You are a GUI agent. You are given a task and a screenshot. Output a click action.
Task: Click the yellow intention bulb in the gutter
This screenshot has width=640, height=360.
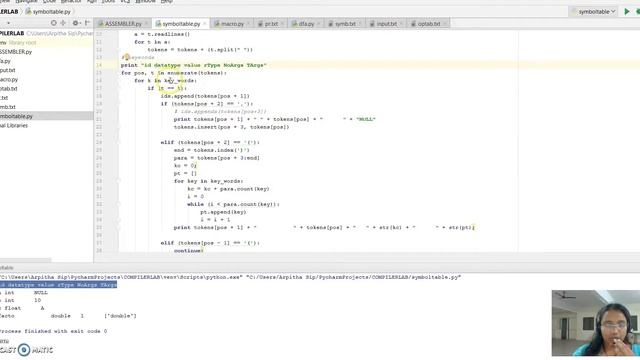pos(127,57)
